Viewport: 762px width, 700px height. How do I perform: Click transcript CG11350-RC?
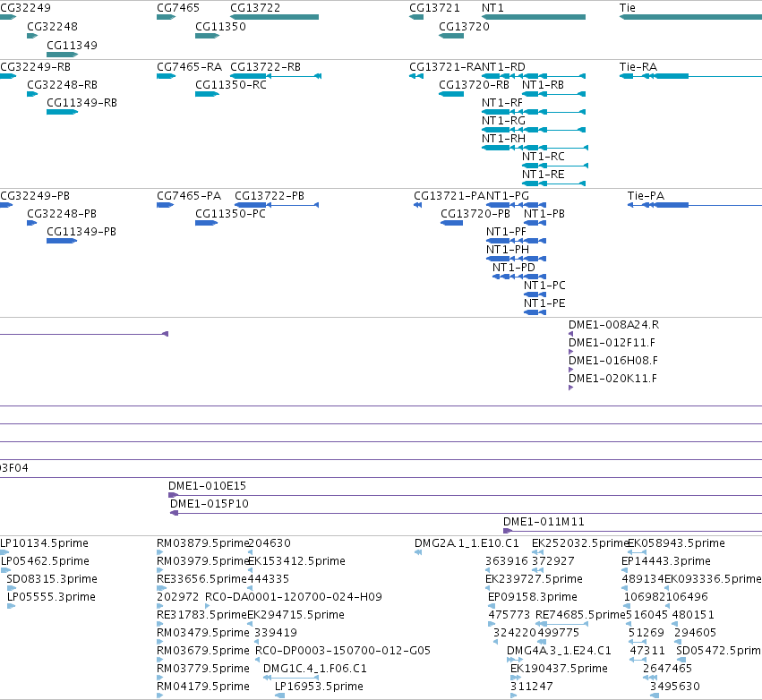pos(230,85)
